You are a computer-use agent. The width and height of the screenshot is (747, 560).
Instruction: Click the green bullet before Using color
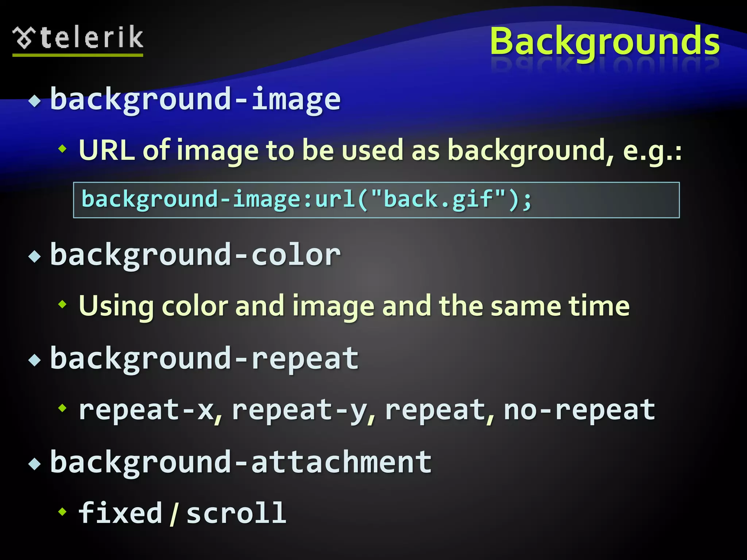tap(63, 304)
